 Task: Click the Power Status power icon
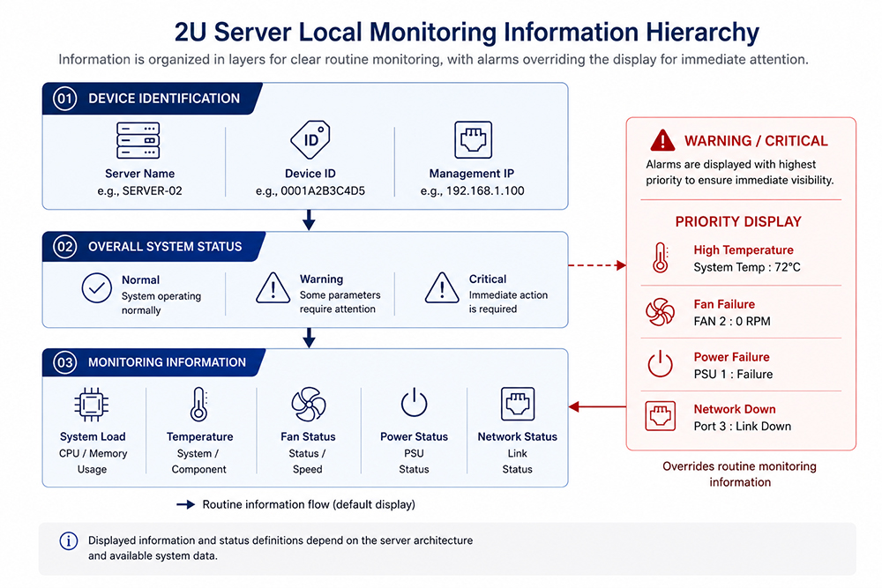(414, 403)
